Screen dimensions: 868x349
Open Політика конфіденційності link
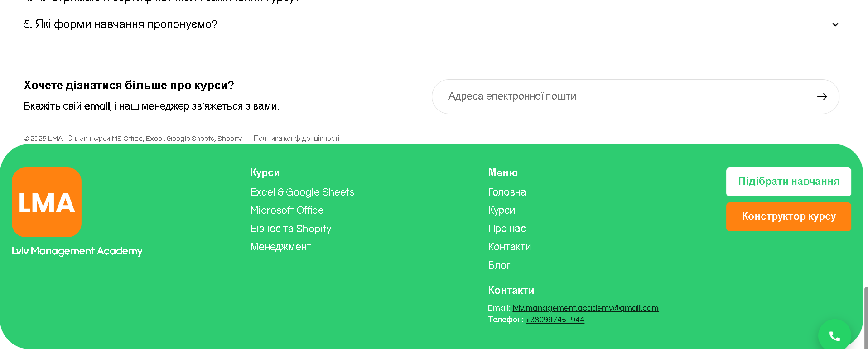pos(296,139)
